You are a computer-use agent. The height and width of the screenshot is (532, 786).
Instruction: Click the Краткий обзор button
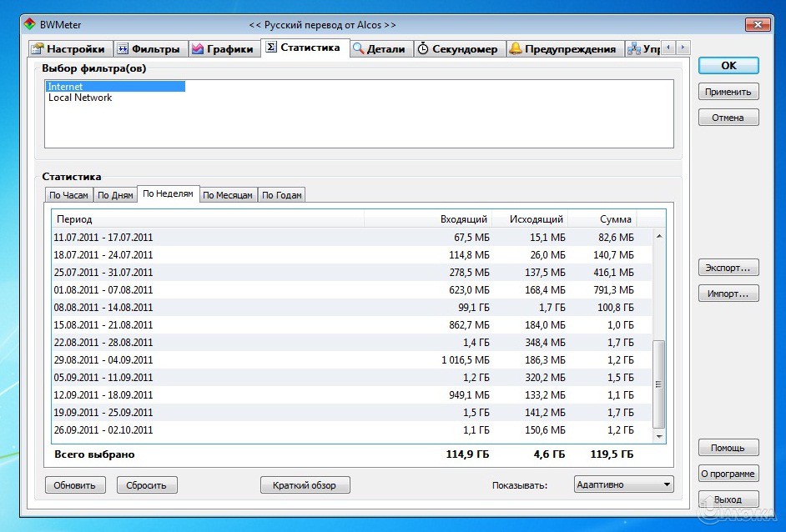(x=305, y=485)
